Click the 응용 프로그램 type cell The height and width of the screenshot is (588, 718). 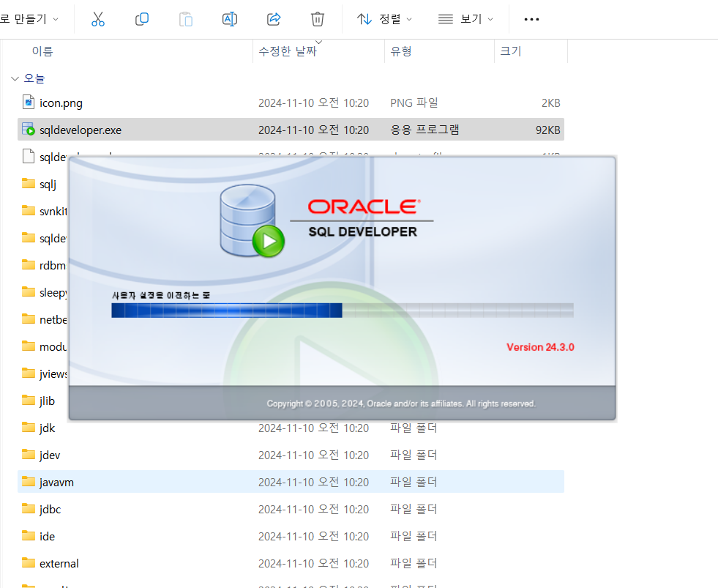(x=425, y=130)
